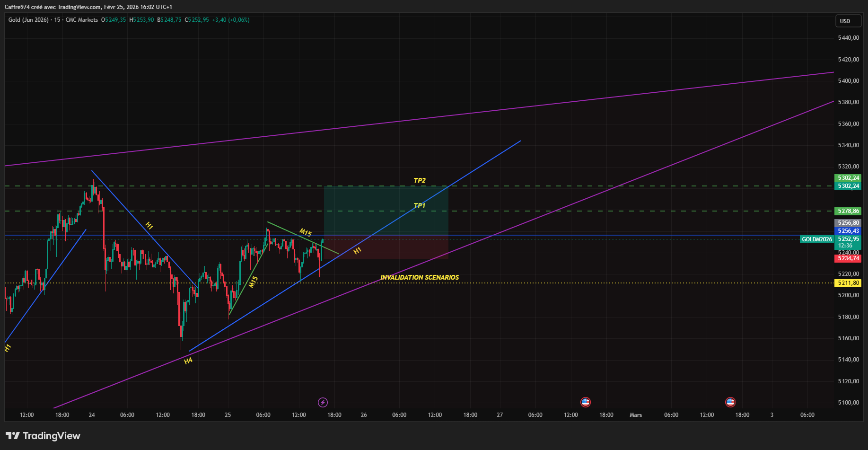Select the H4 trendline label

[x=188, y=361]
